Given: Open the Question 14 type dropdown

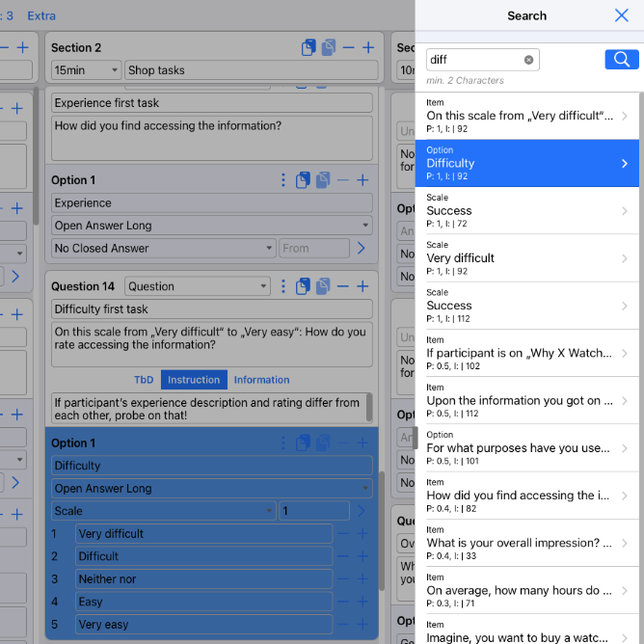Looking at the screenshot, I should tap(197, 286).
